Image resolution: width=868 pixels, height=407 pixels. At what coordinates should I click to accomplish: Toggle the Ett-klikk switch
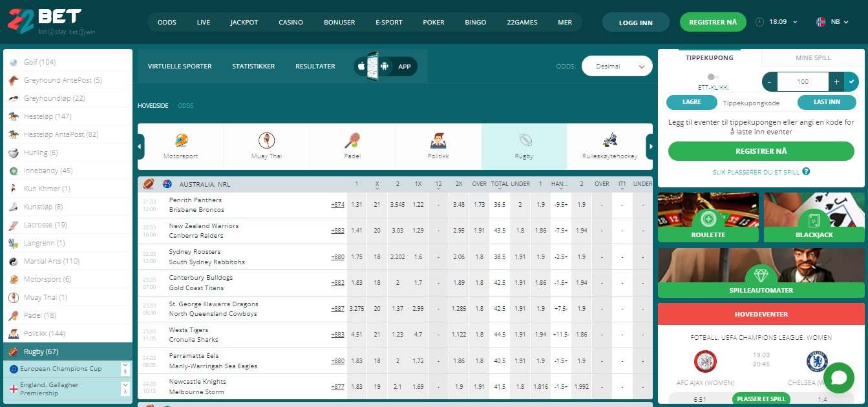point(713,77)
